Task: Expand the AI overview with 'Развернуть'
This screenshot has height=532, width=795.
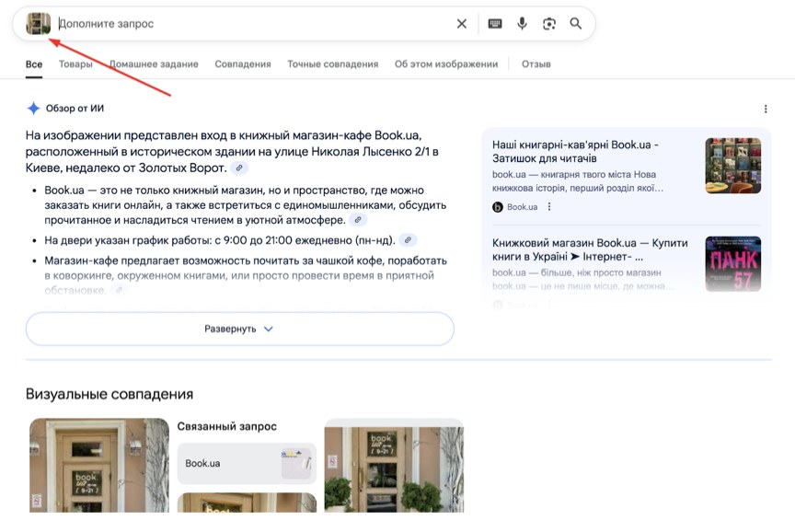Action: [x=240, y=329]
